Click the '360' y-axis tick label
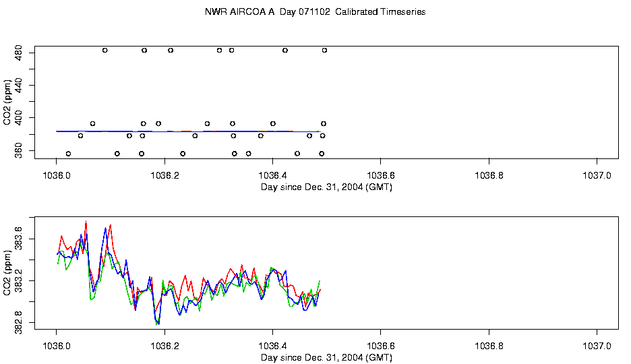Image resolution: width=631 pixels, height=364 pixels. tap(18, 151)
